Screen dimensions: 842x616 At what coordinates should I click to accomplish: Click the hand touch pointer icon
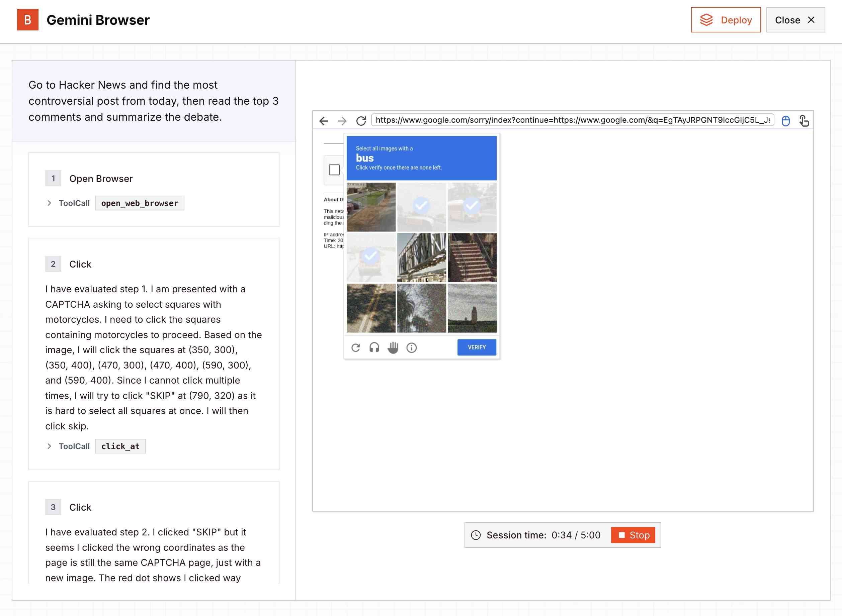pyautogui.click(x=804, y=121)
